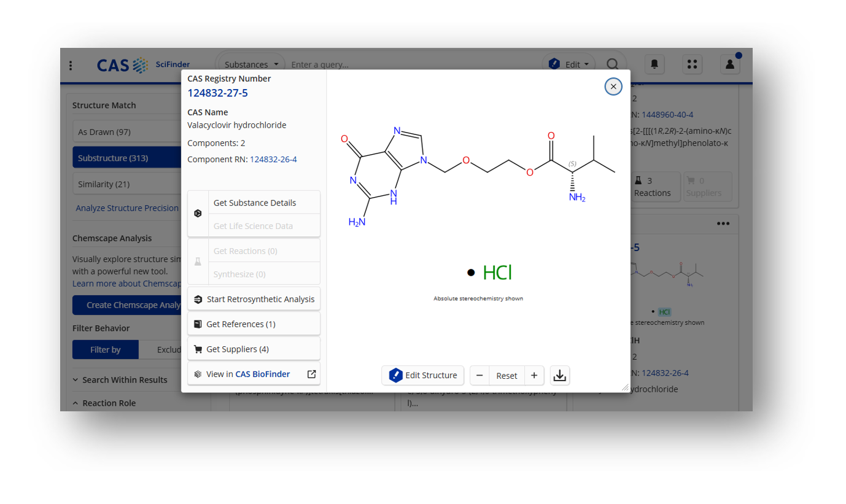Open the three-dot main menu icon

71,65
